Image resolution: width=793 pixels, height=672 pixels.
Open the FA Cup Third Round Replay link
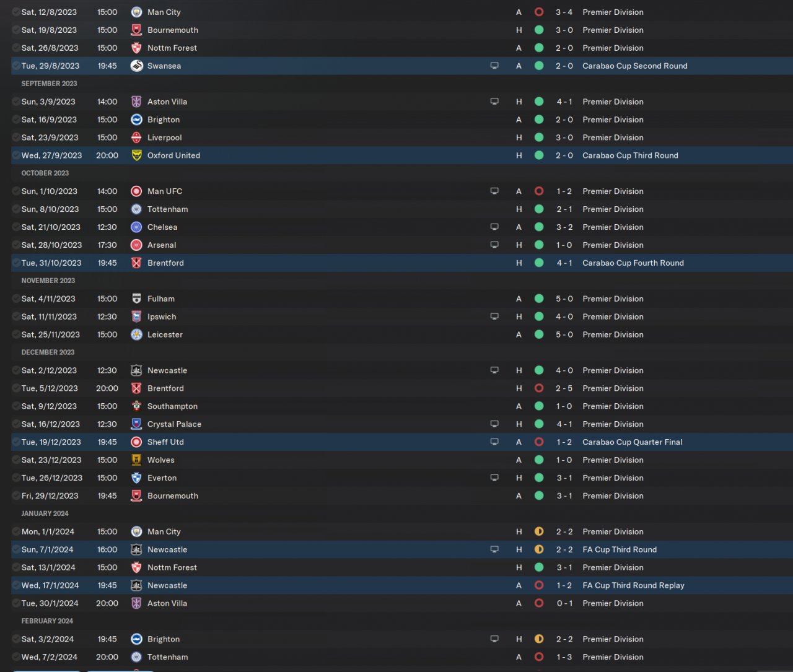[x=633, y=585]
